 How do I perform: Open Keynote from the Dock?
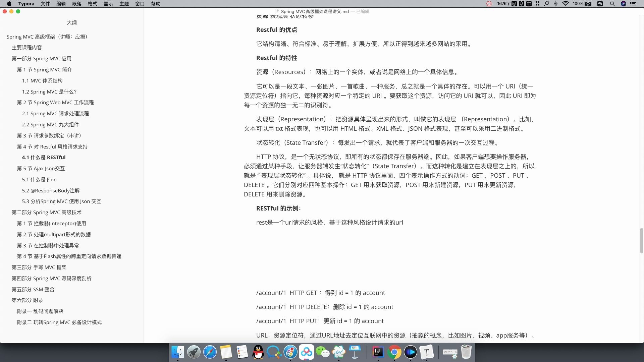(x=355, y=352)
